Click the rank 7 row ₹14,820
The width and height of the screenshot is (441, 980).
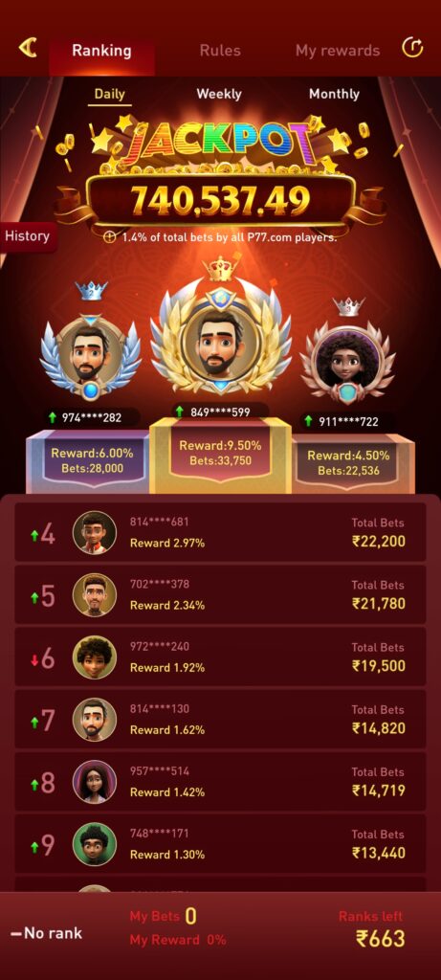220,719
